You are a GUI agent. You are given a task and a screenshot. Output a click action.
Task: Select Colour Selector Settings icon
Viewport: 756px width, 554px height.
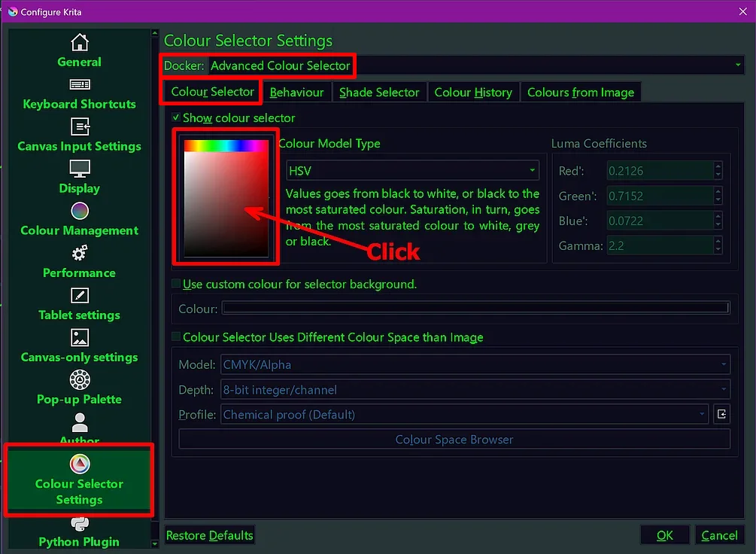80,464
